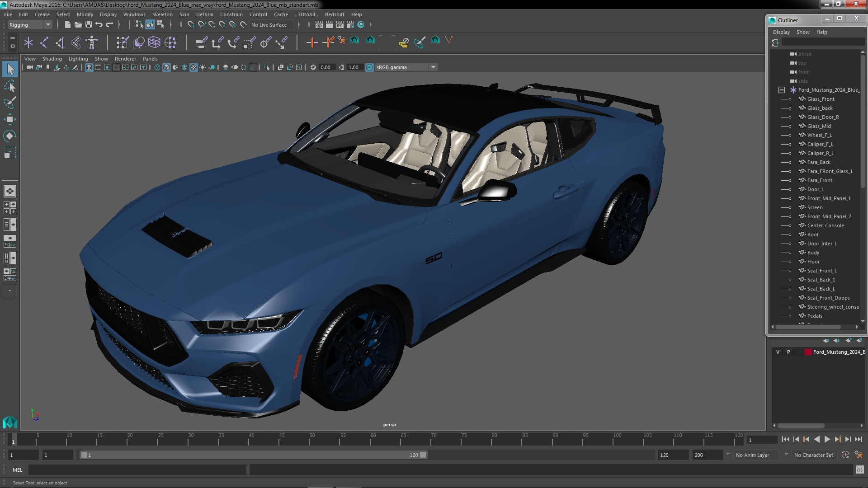Click the Parent Constraint shelf icon
Screen dimensions: 868x488
[x=201, y=42]
